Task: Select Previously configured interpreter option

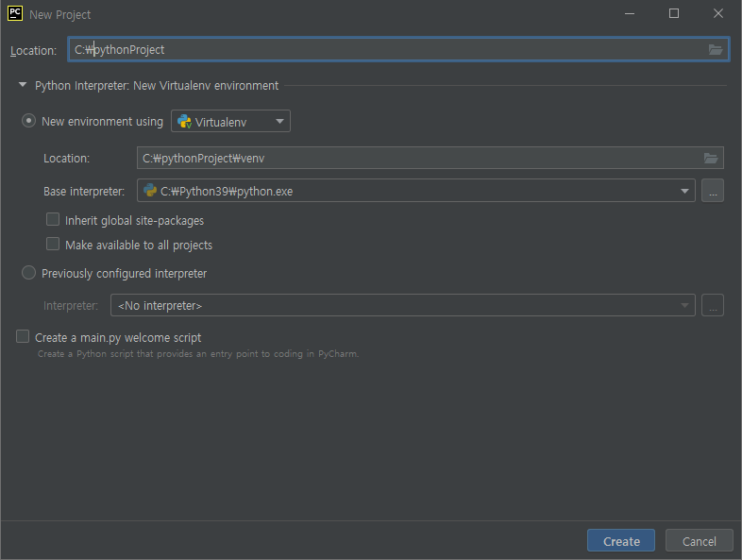Action: point(28,273)
